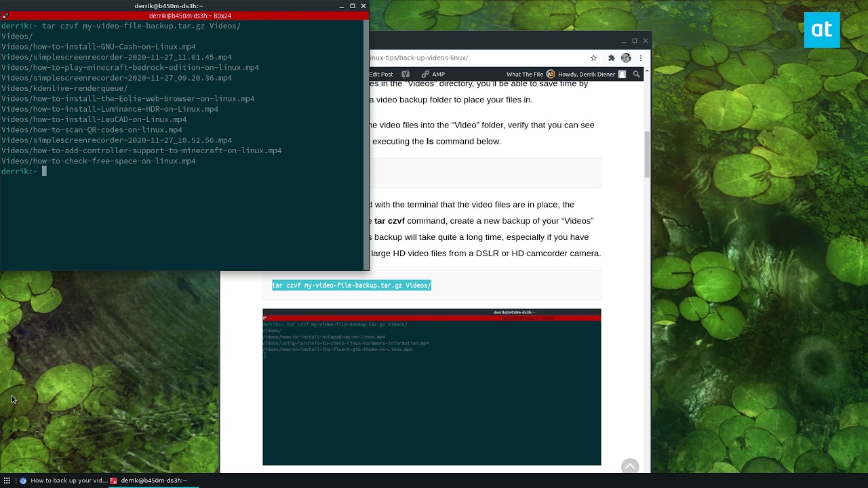This screenshot has height=488, width=868.
Task: Click the admin bar search magnifier icon
Action: (636, 74)
